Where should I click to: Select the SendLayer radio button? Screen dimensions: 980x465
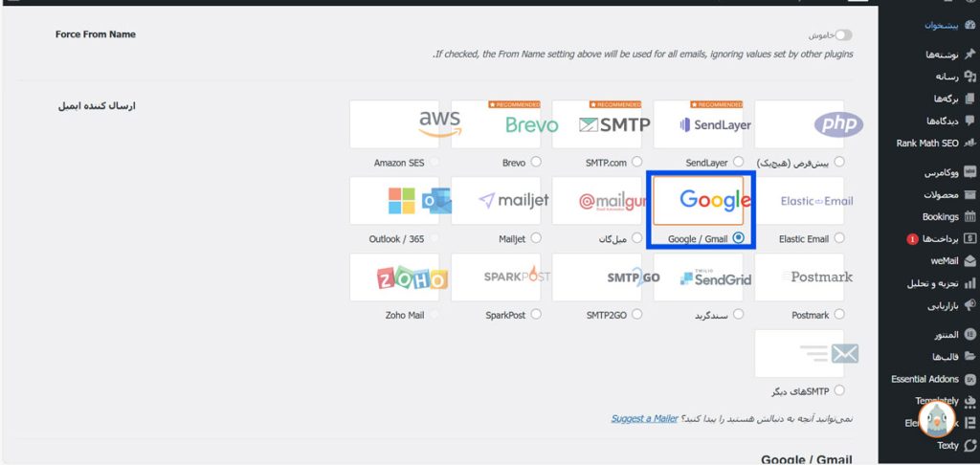738,162
